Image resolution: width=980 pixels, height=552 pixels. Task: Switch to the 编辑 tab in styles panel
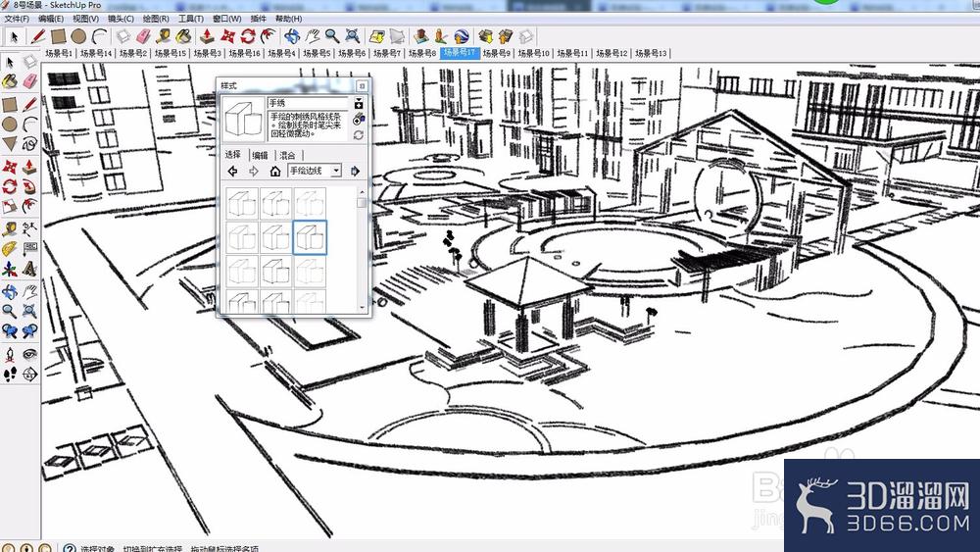tap(260, 155)
